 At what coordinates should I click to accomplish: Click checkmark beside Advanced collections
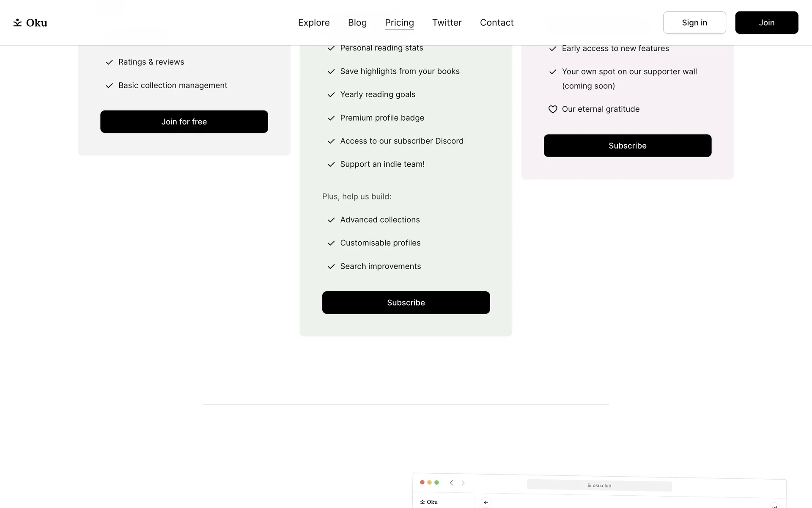tap(331, 220)
